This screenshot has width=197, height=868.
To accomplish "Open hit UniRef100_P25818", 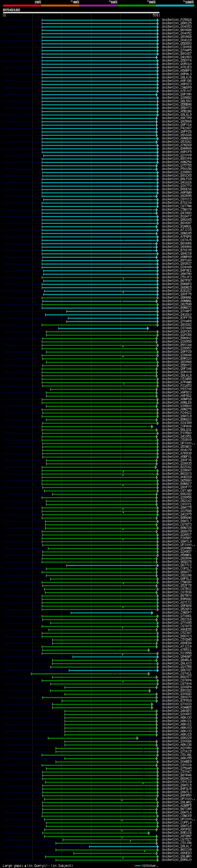I will [177, 20].
